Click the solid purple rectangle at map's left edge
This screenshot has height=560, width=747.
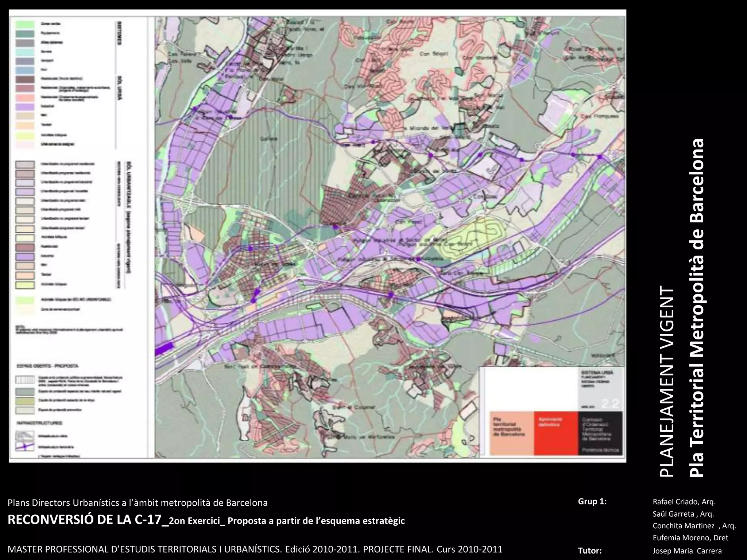click(163, 349)
